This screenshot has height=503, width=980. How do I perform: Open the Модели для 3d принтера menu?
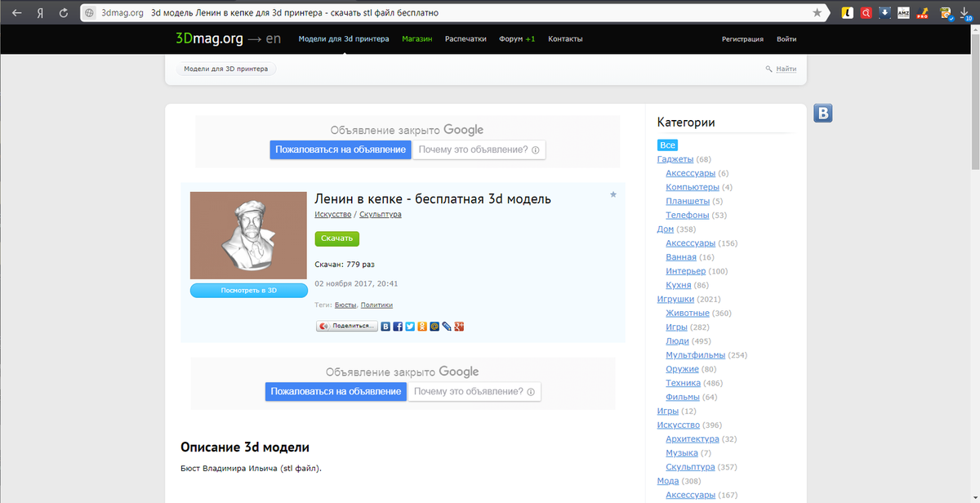point(344,39)
